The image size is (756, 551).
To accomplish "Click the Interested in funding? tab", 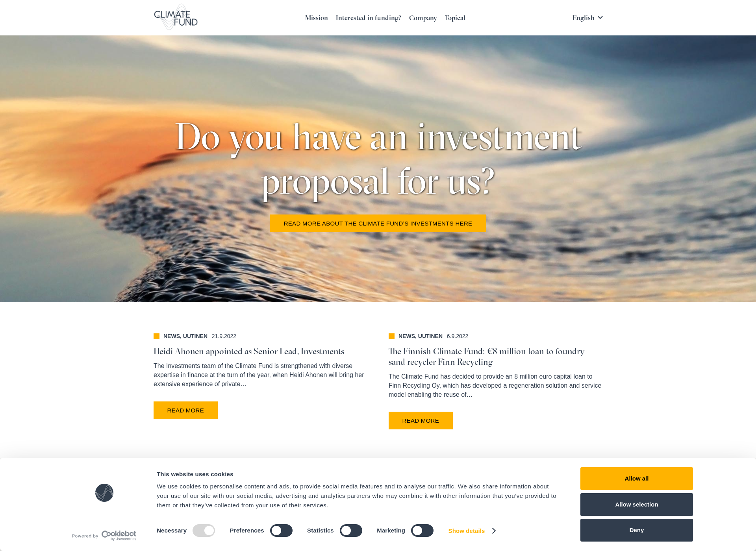I will (368, 18).
